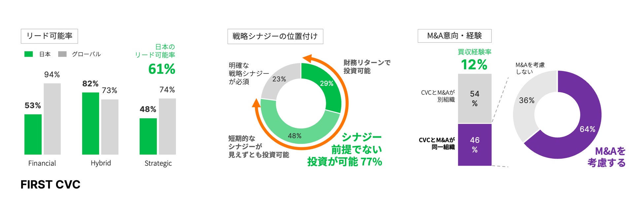This screenshot has width=644, height=198.
Task: Click the 48% light green donut segment
Action: [295, 132]
